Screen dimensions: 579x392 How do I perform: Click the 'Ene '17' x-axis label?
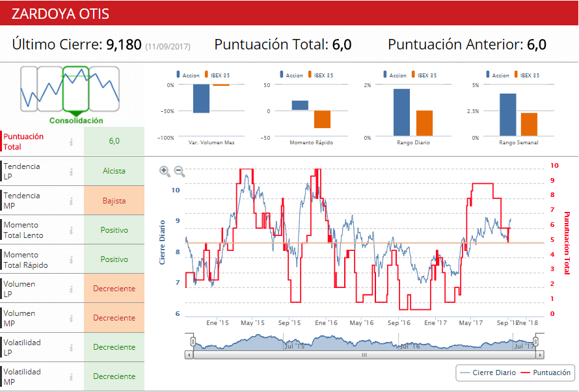[x=435, y=323]
